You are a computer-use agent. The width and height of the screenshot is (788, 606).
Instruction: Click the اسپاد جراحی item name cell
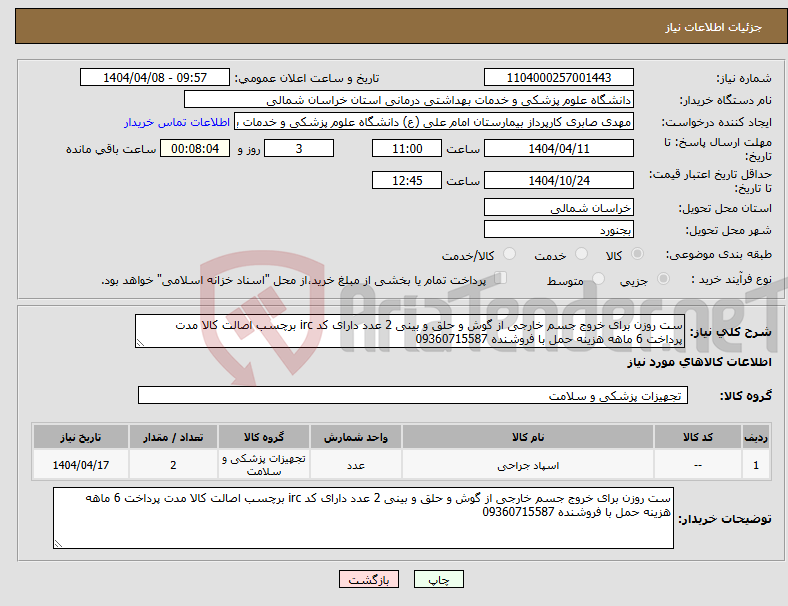[528, 465]
